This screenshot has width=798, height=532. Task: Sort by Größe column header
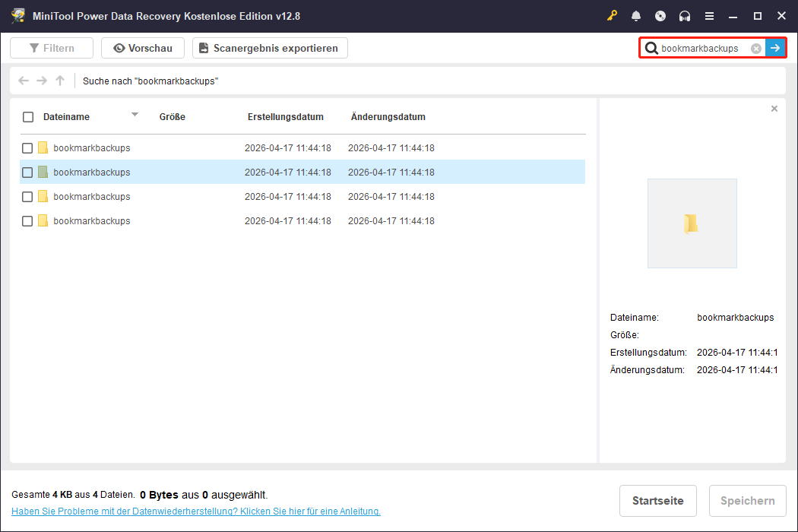coord(172,116)
